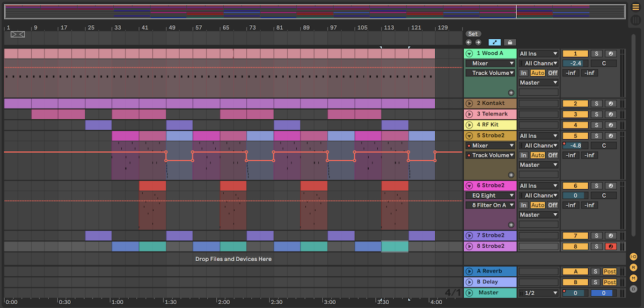Arm track 7 Strobe2 for recording
The width and height of the screenshot is (644, 308).
(x=610, y=235)
